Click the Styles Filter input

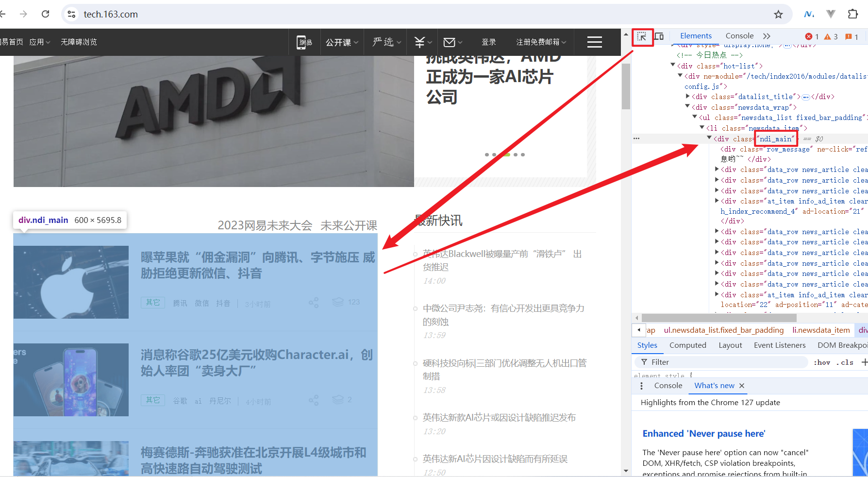point(721,362)
